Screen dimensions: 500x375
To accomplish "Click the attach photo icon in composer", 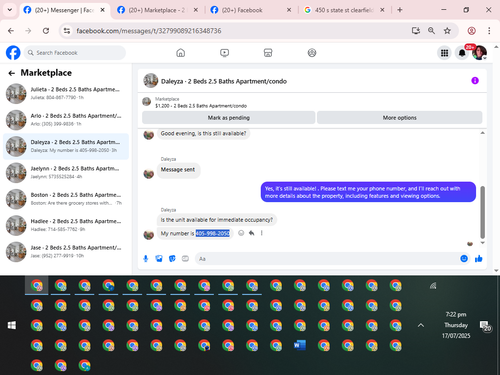I will tap(159, 259).
